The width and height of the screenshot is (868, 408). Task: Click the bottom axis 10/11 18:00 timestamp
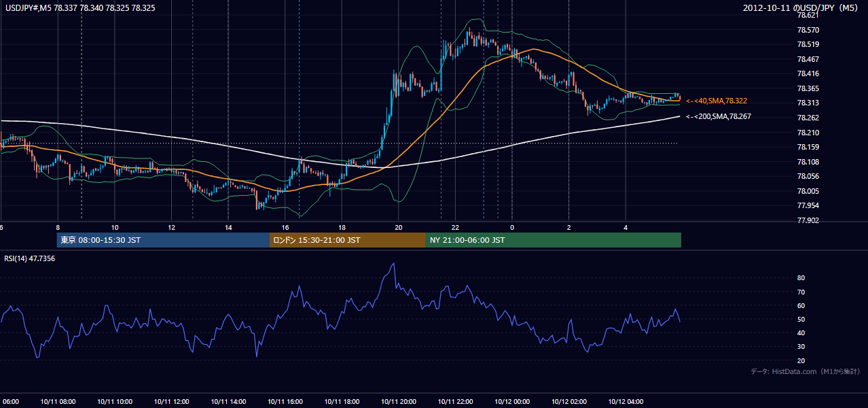click(x=342, y=401)
